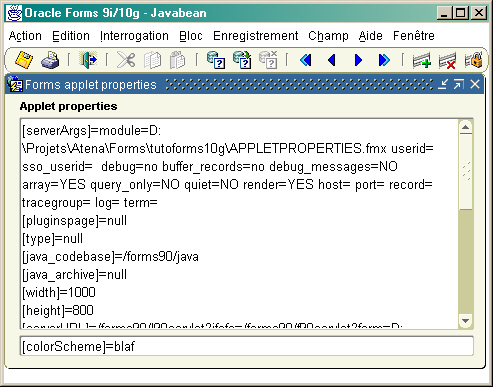Viewport: 493px width, 387px height.
Task: Click the Copy toolbar icon
Action: coord(152,60)
